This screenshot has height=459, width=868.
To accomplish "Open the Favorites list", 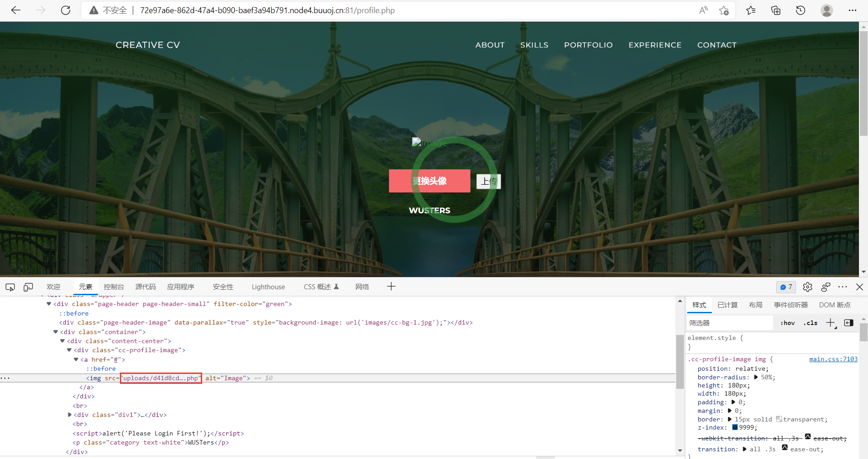I will (x=751, y=10).
